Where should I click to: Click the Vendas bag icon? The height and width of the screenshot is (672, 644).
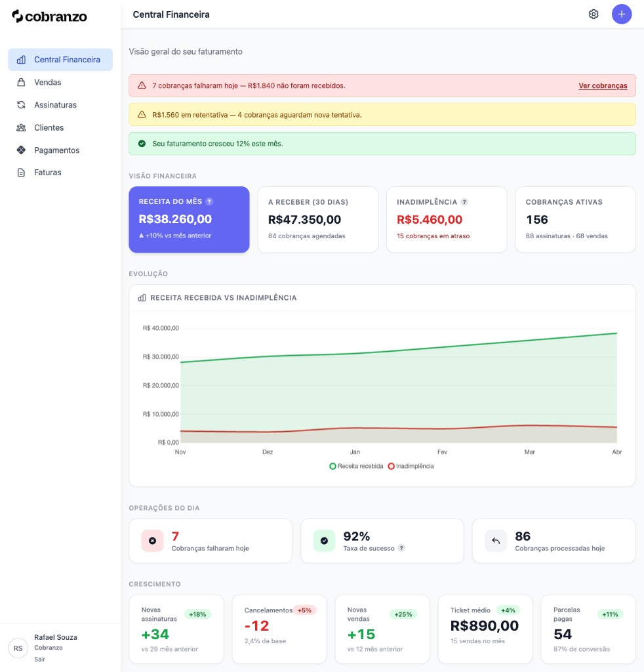21,82
